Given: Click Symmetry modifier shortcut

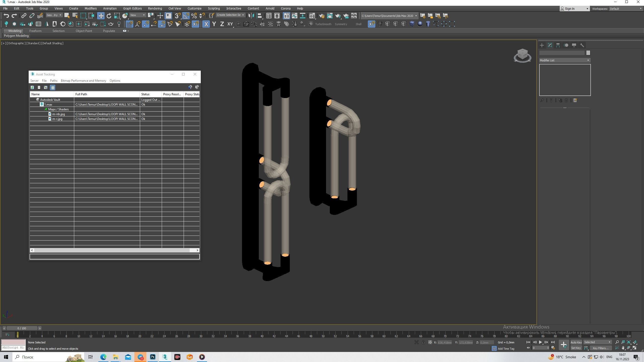Looking at the screenshot, I should [341, 24].
